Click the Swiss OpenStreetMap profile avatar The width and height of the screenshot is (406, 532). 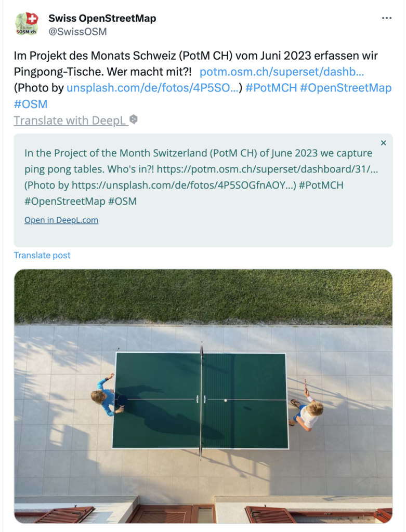[x=27, y=24]
